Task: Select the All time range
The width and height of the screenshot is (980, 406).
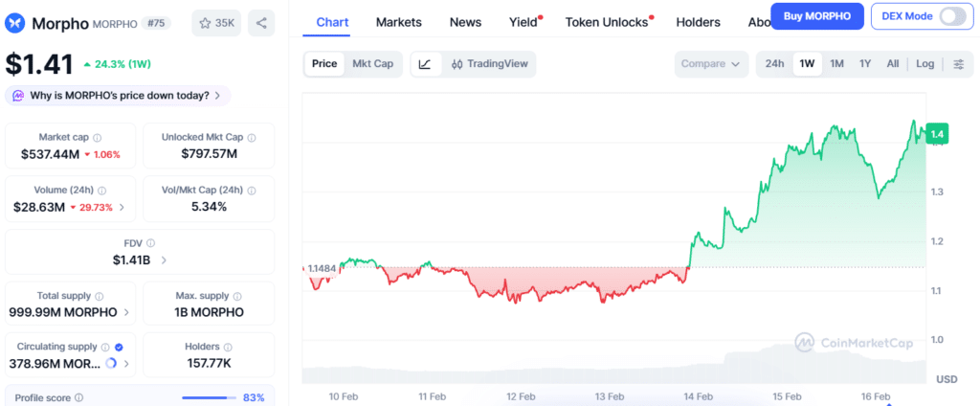Action: coord(893,64)
